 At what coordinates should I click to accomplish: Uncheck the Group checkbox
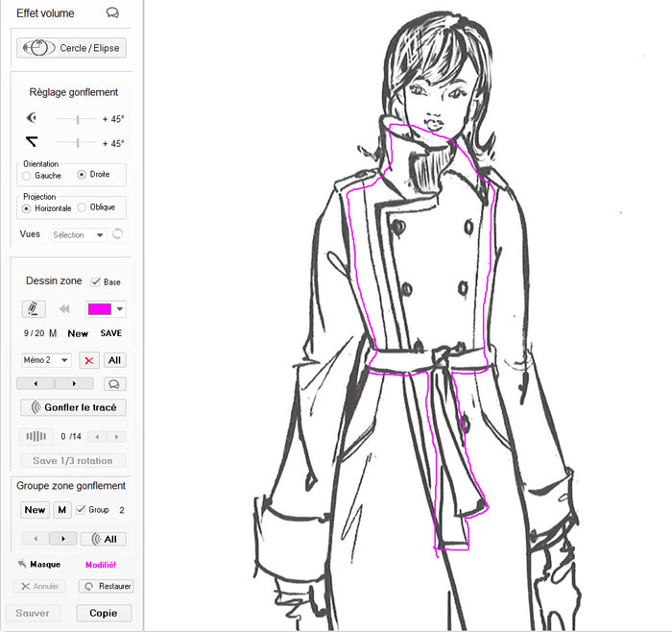(x=81, y=509)
